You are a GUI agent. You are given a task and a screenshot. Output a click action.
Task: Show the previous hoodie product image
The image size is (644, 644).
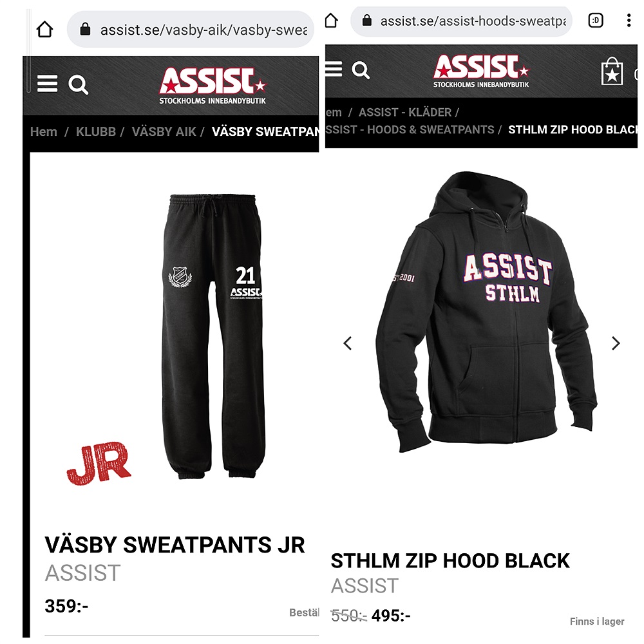[x=348, y=343]
